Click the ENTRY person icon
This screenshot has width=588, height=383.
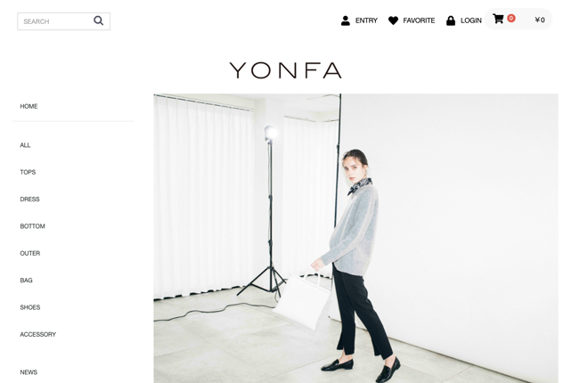pyautogui.click(x=345, y=20)
